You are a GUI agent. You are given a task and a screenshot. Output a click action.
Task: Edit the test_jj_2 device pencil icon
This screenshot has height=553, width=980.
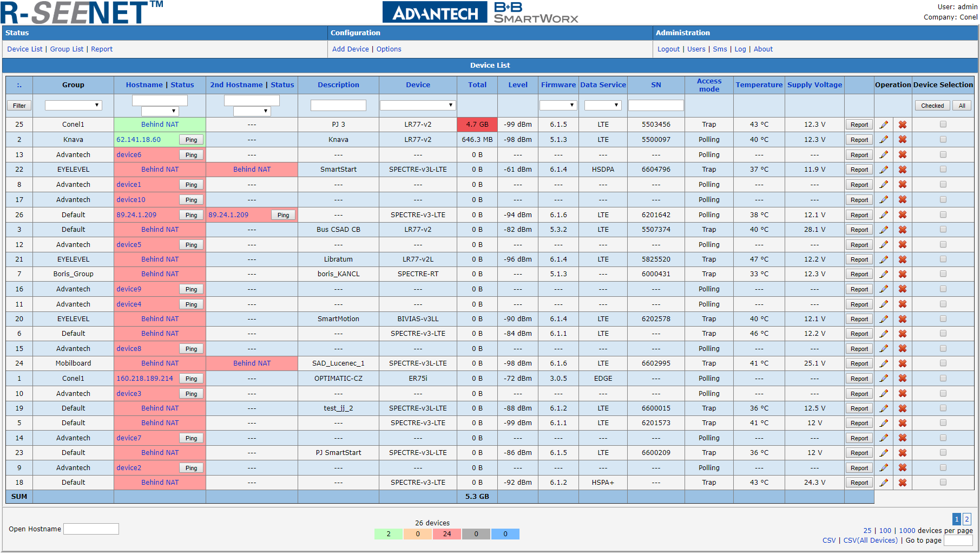click(x=884, y=408)
